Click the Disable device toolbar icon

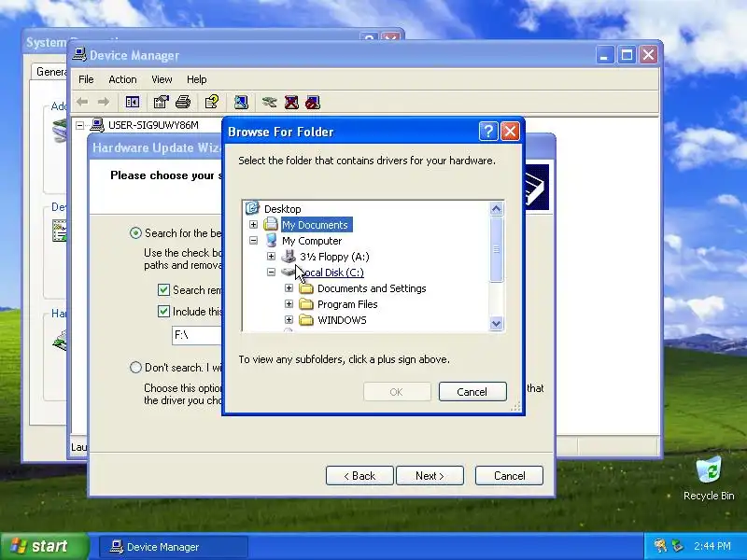[x=313, y=102]
